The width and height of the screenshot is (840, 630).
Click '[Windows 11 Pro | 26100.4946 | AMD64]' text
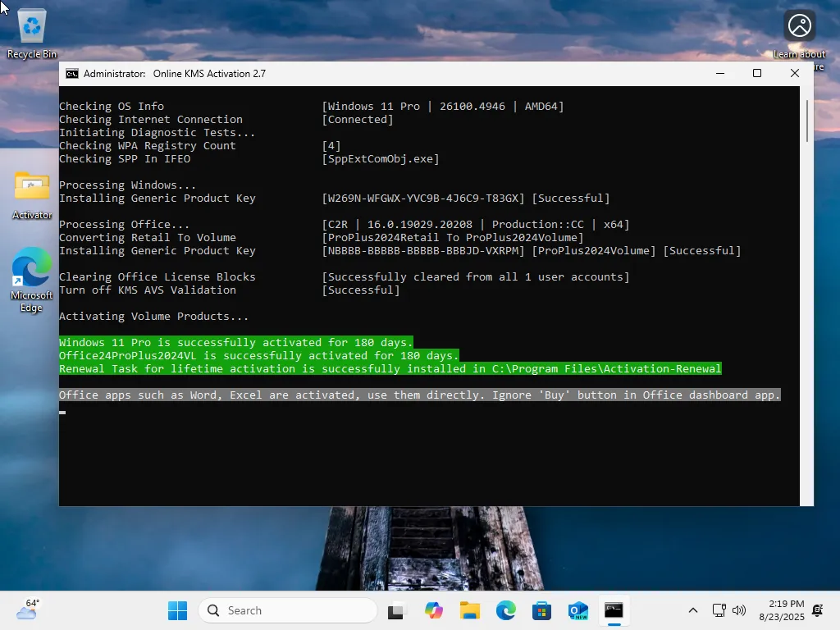point(442,106)
